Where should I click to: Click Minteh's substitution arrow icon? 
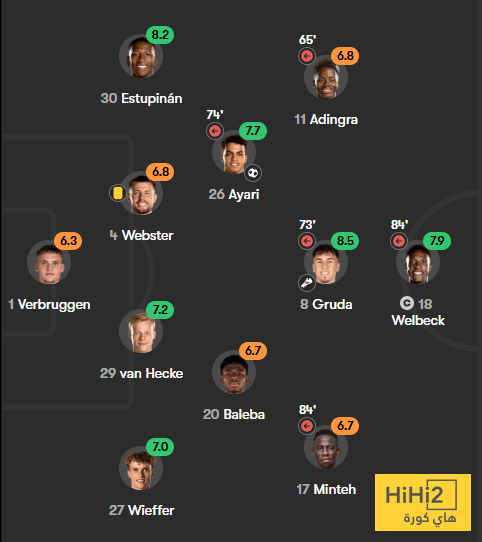[x=307, y=426]
